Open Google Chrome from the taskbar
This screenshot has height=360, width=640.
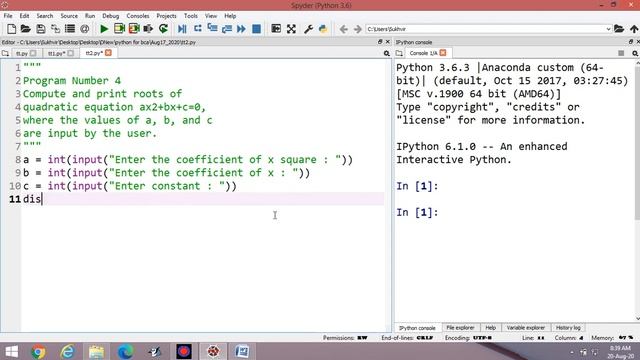pos(38,351)
